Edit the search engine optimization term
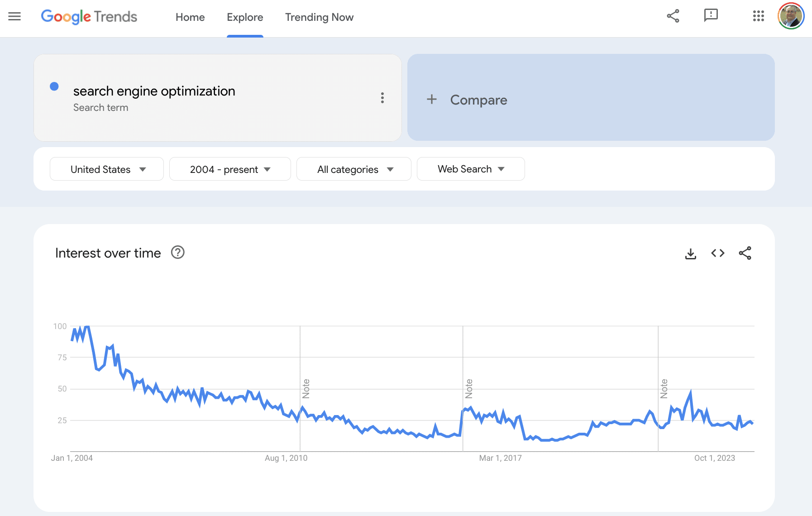Viewport: 812px width, 516px height. [x=154, y=91]
